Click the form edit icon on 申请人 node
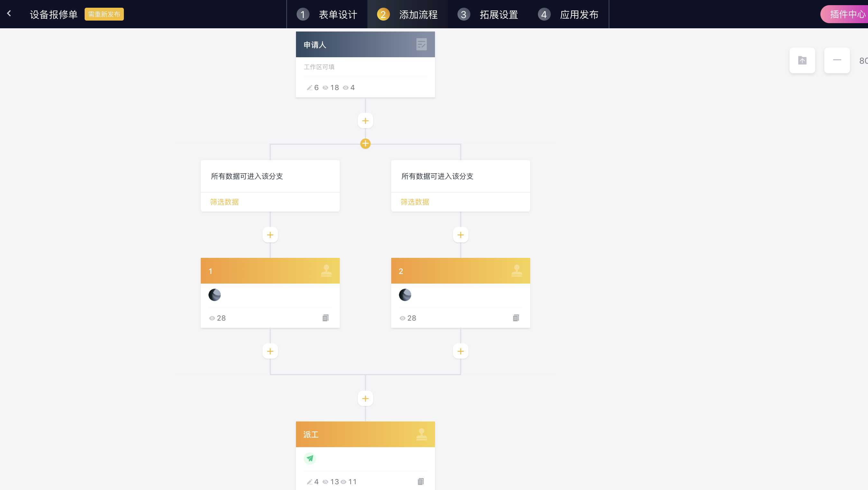Viewport: 868px width, 490px height. 421,44
